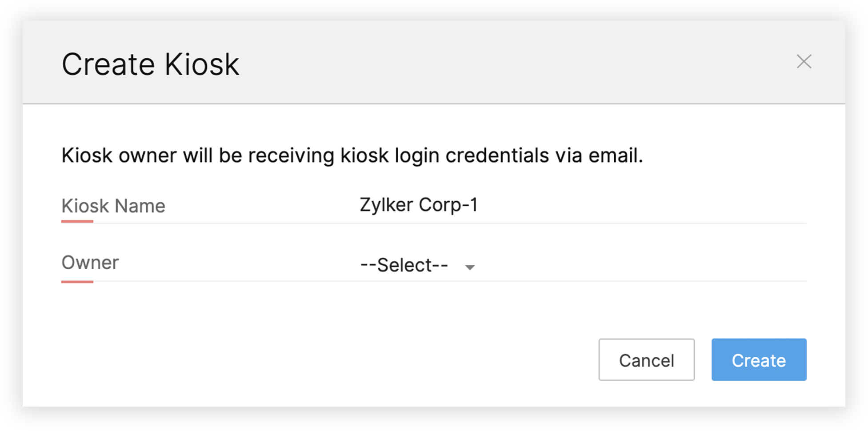Close the Create Kiosk dialog
The width and height of the screenshot is (868, 431).
(x=804, y=62)
